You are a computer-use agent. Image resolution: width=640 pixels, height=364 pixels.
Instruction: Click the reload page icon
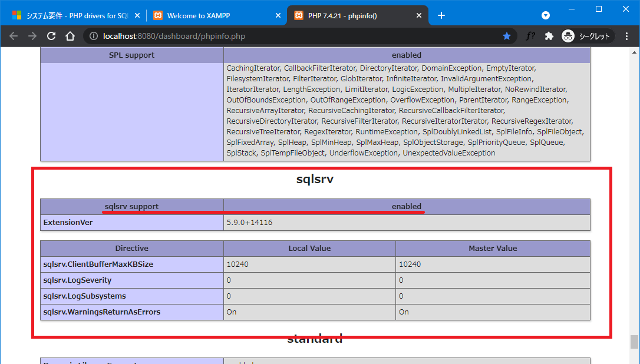click(x=51, y=36)
